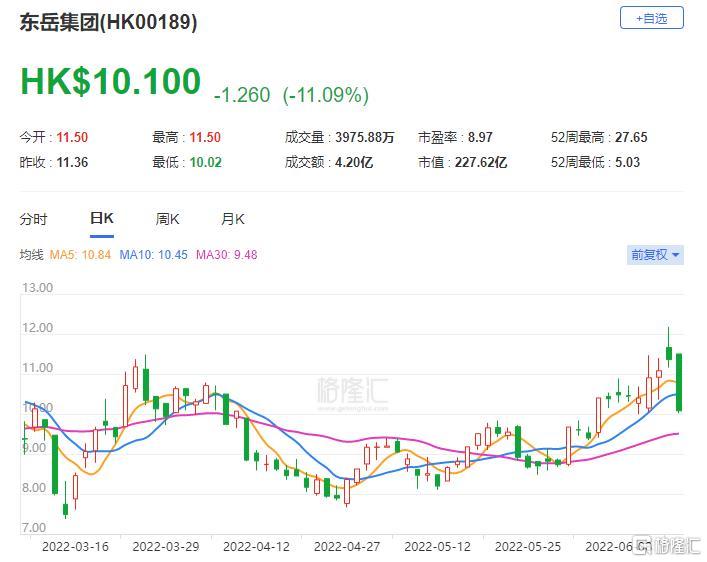
Task: Click turnover amount 4.20亿
Action: point(354,162)
